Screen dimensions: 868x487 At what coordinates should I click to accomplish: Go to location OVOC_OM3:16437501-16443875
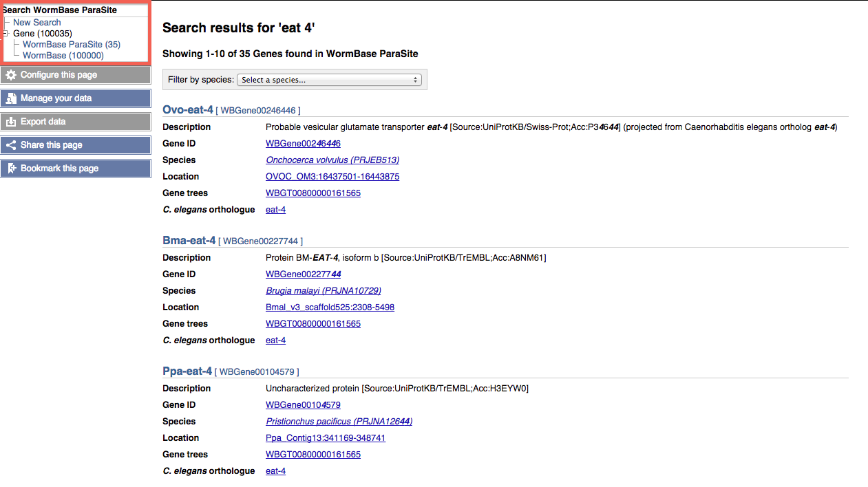point(332,176)
